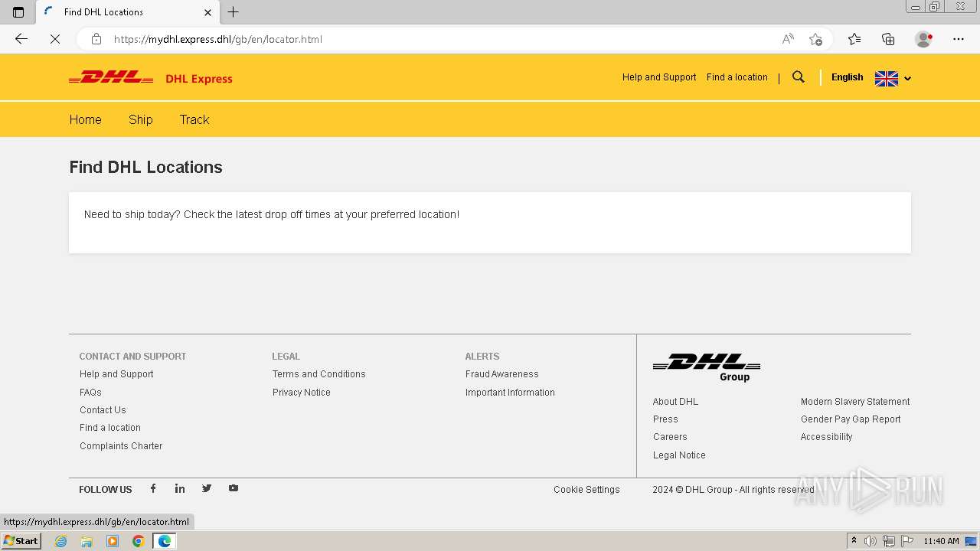Open the Accessibility footer link
The height and width of the screenshot is (551, 980).
(826, 437)
